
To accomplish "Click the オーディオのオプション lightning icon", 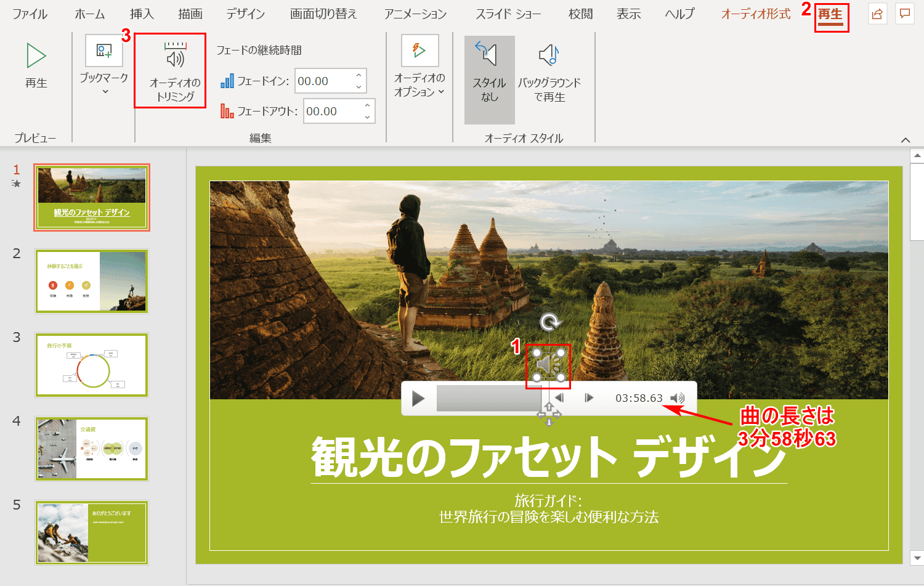I will 419,51.
